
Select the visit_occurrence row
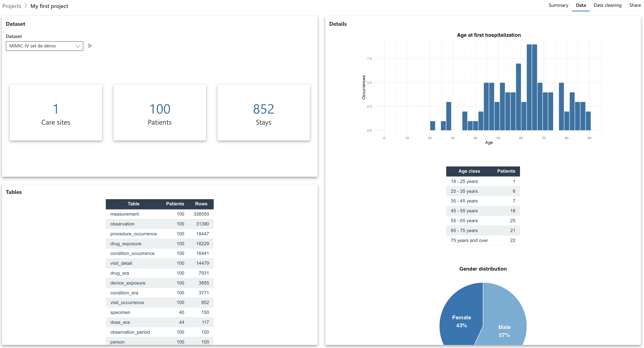click(160, 303)
